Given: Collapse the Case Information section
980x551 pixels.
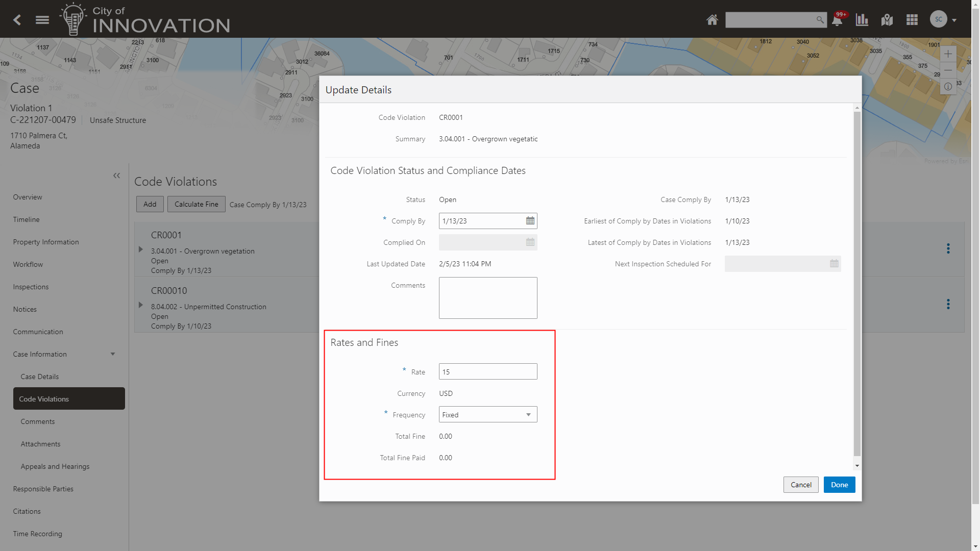Looking at the screenshot, I should (113, 354).
